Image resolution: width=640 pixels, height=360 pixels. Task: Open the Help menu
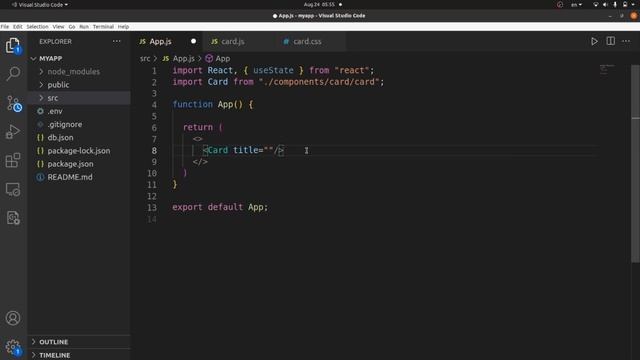click(x=123, y=27)
